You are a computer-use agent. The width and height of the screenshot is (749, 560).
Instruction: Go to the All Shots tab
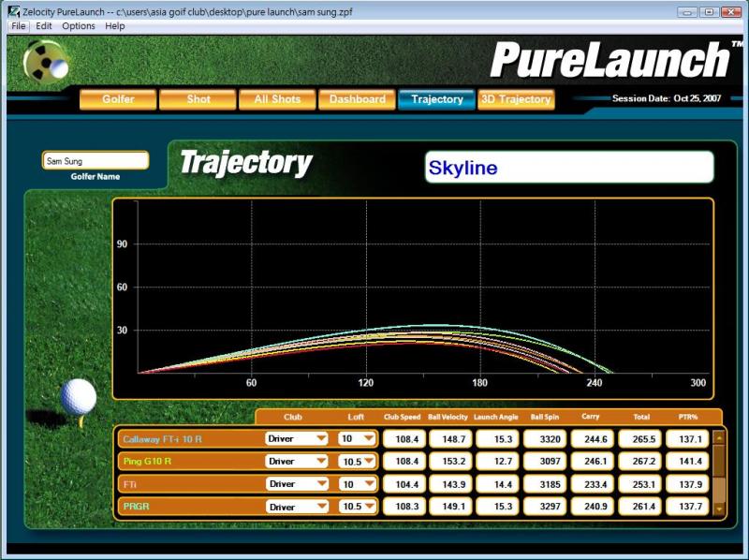[277, 99]
